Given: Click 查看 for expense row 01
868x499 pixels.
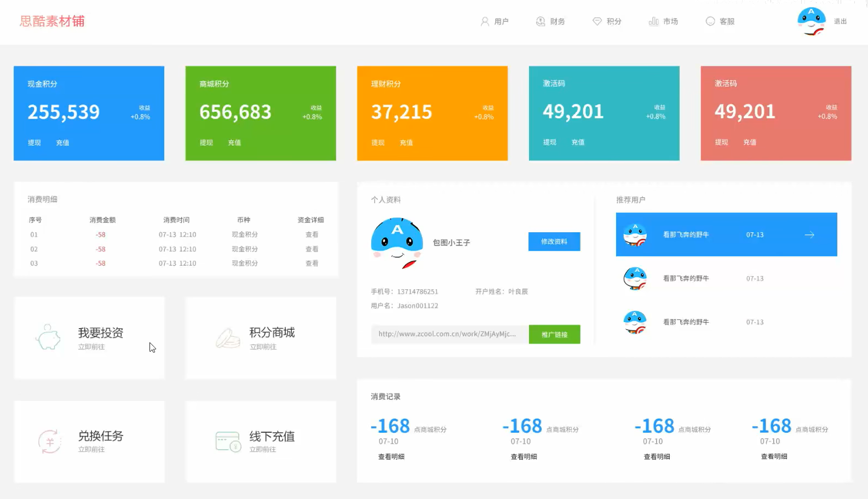Looking at the screenshot, I should pyautogui.click(x=312, y=234).
